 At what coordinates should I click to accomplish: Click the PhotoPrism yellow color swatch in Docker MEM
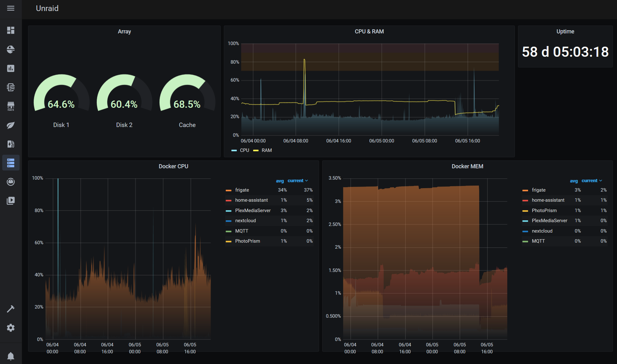pos(525,211)
